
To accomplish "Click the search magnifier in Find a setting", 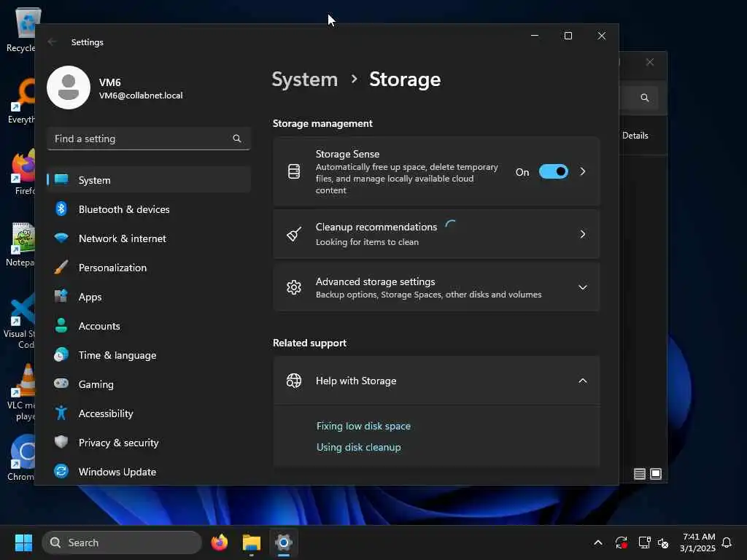I will (237, 139).
